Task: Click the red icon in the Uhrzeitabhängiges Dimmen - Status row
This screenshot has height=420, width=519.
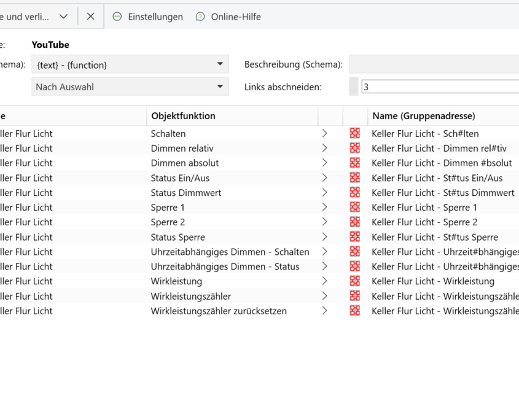Action: [x=355, y=266]
